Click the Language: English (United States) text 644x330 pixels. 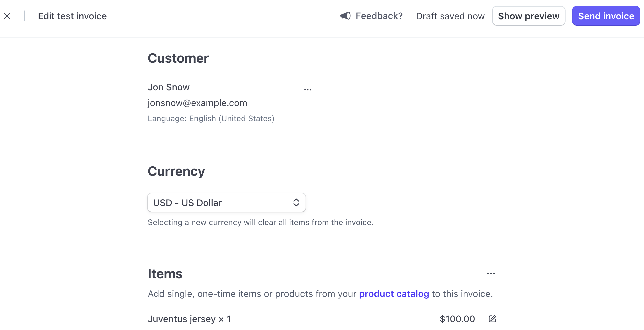[x=211, y=119]
